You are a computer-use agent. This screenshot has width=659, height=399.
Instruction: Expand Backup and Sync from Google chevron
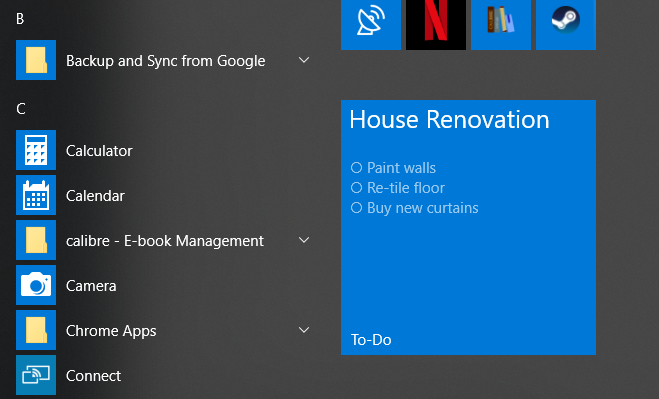click(x=304, y=60)
